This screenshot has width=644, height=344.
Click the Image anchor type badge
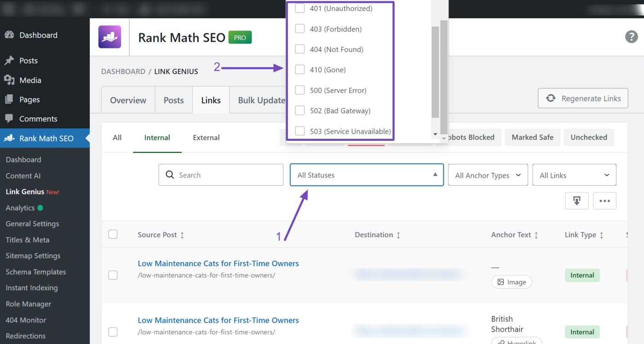pyautogui.click(x=512, y=282)
